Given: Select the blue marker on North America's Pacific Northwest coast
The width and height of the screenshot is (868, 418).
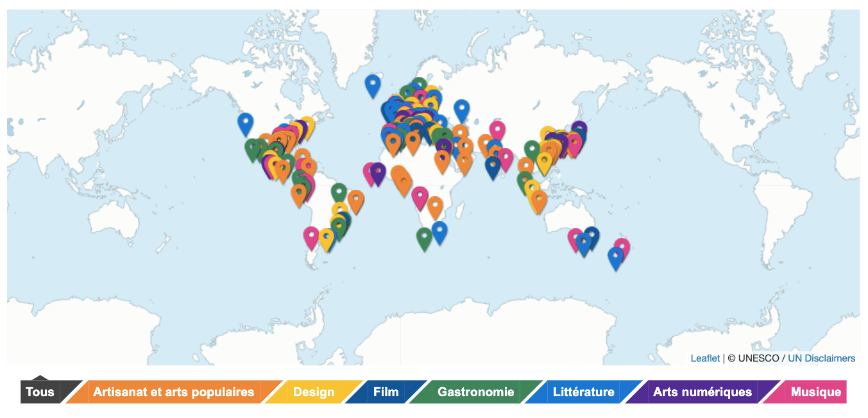Looking at the screenshot, I should (x=245, y=124).
